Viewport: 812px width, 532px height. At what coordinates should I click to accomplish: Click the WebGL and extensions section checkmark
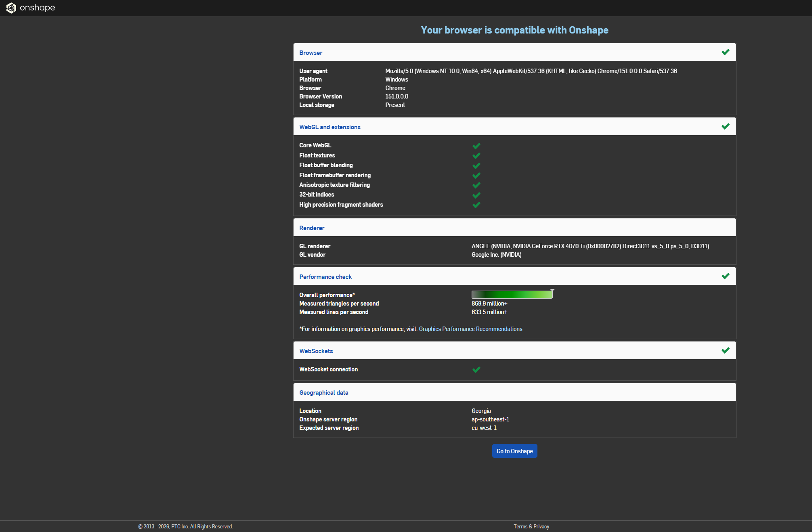[x=725, y=126]
